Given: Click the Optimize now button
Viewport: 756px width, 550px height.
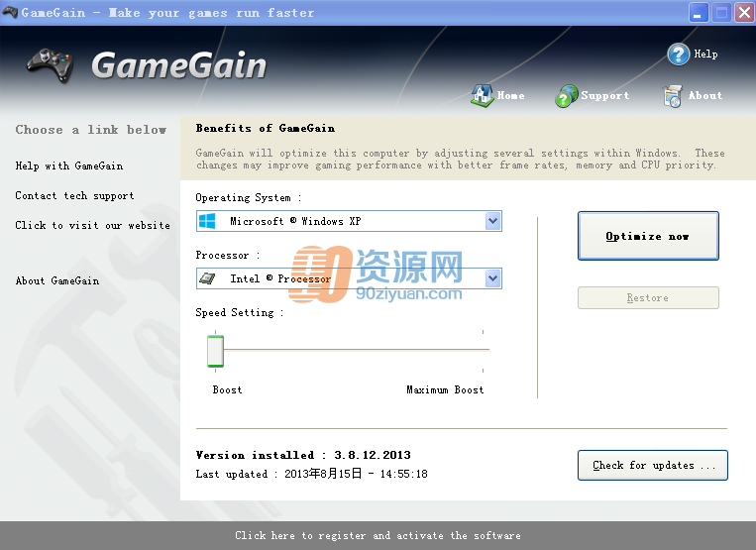Looking at the screenshot, I should [x=648, y=236].
